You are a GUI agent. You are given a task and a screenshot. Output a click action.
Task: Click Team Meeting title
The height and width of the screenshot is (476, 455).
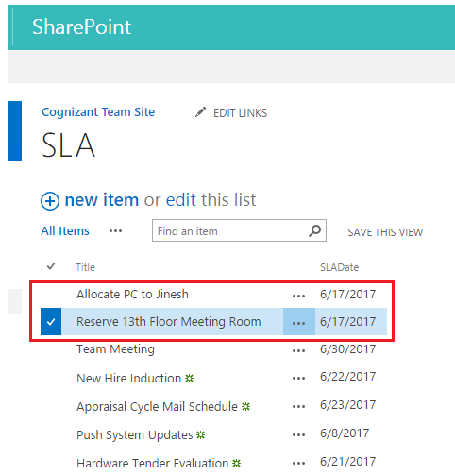point(115,349)
